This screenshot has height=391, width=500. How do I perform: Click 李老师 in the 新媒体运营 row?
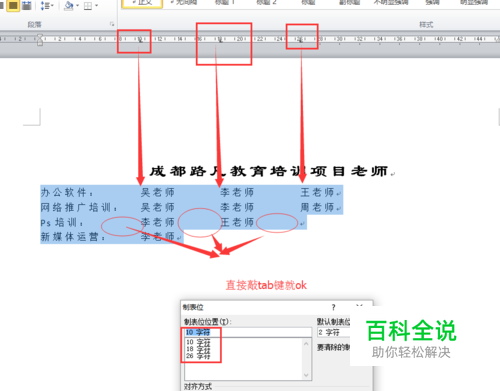(x=158, y=237)
